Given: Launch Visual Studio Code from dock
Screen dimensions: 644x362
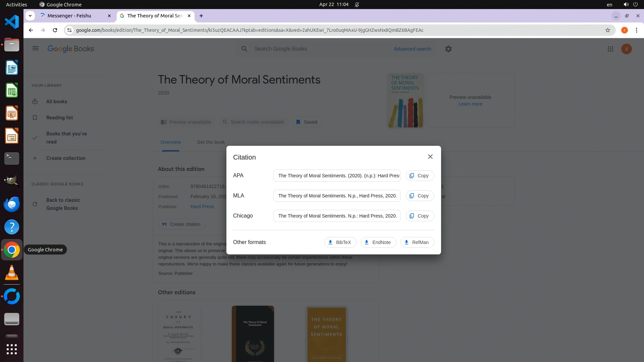Looking at the screenshot, I should pyautogui.click(x=12, y=22).
